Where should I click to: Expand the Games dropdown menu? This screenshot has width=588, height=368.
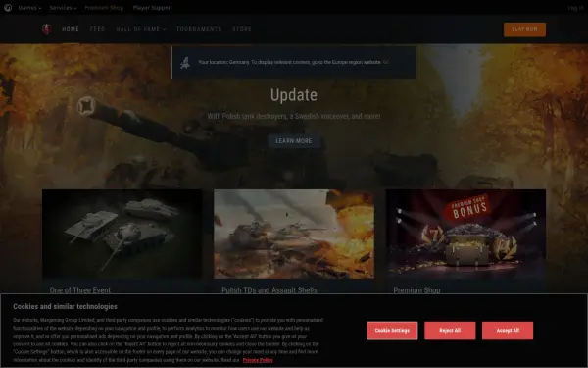29,8
